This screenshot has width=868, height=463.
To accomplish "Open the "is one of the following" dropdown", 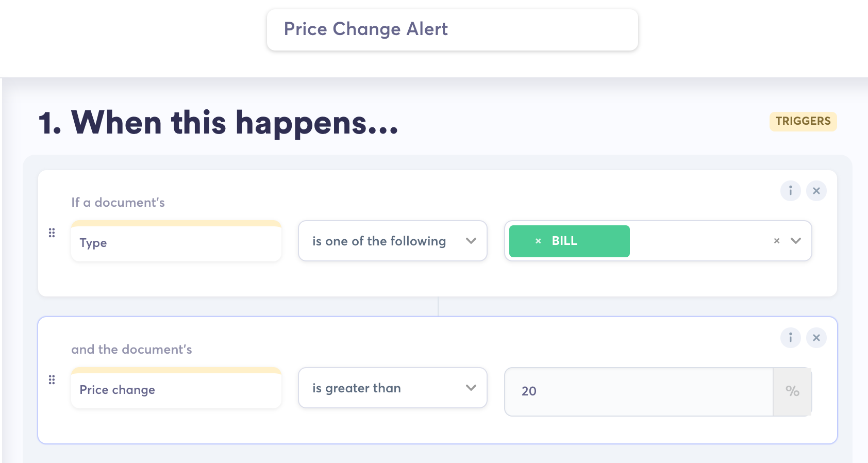I will [x=392, y=241].
